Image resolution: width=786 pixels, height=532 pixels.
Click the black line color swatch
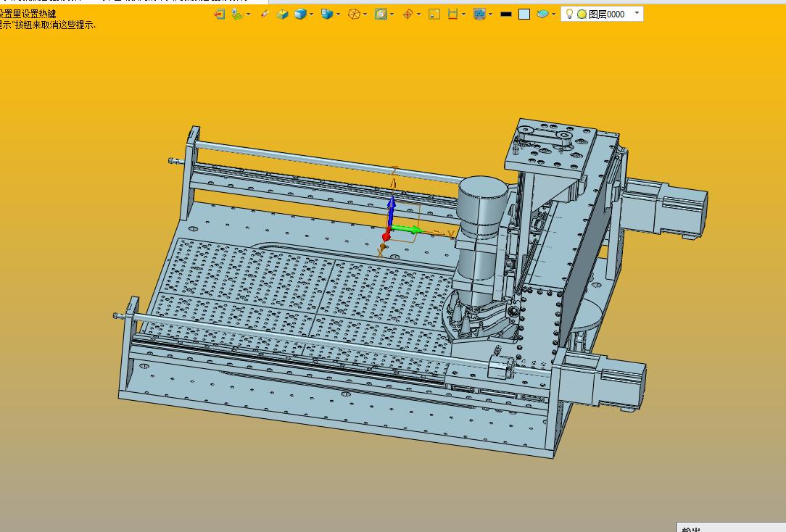(506, 14)
